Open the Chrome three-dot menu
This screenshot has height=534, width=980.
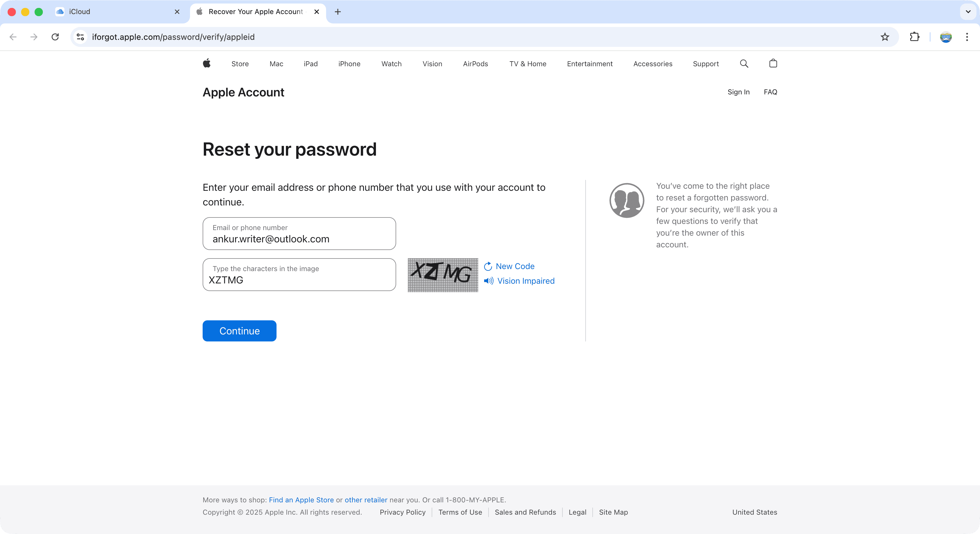point(967,37)
